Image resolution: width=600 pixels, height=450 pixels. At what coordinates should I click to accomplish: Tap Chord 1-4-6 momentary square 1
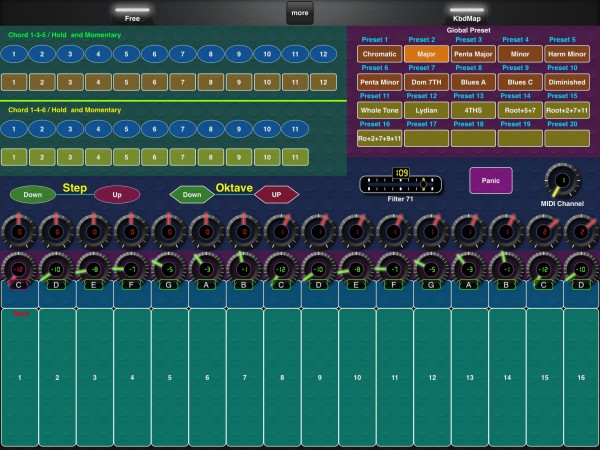14,157
